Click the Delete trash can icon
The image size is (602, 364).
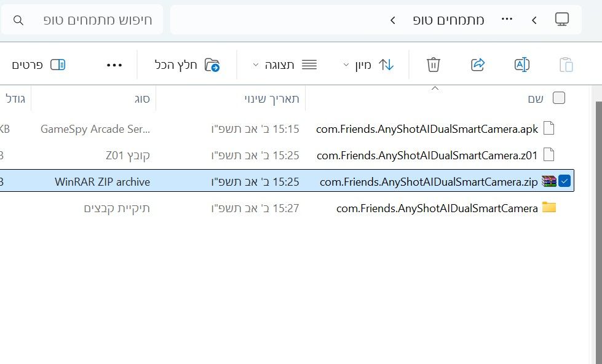coord(433,65)
